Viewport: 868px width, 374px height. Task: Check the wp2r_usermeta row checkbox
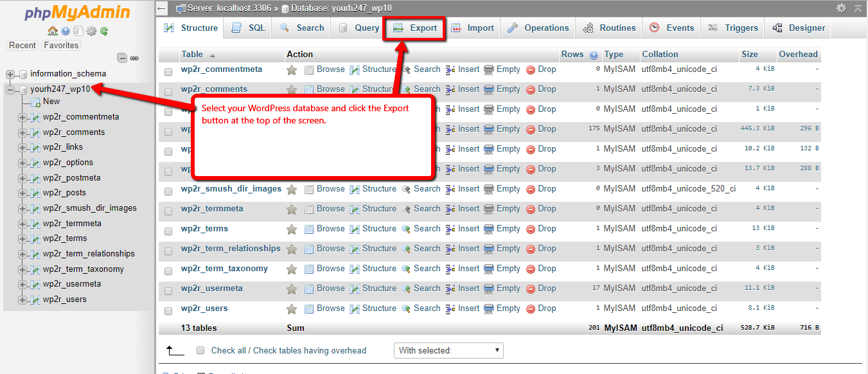[x=168, y=291]
